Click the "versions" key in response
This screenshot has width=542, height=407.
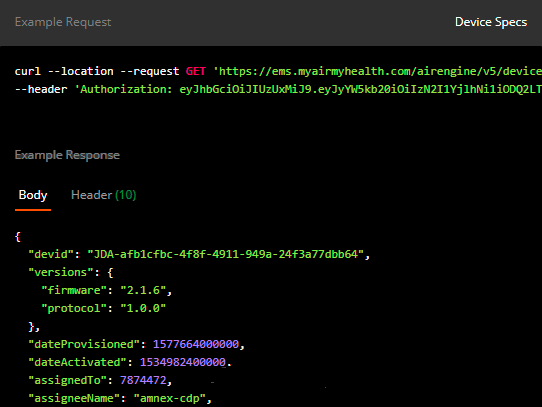pyautogui.click(x=61, y=272)
